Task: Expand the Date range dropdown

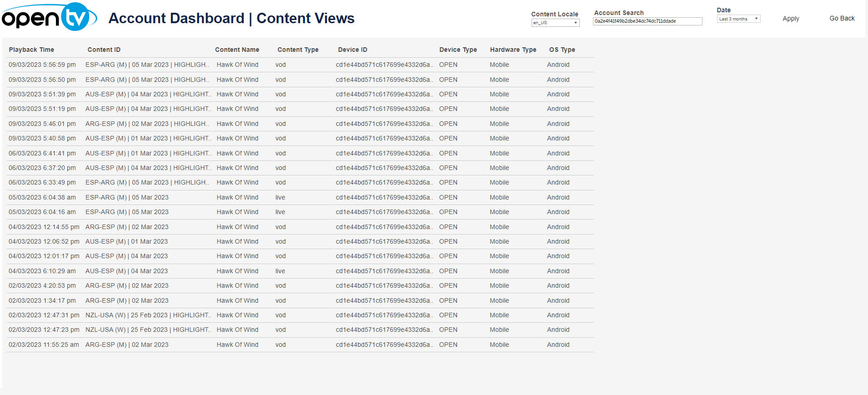Action: pos(738,19)
